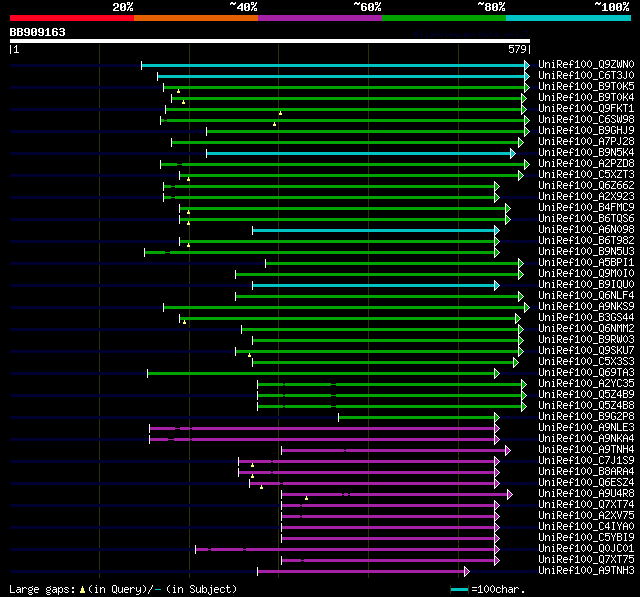Click the cyan ~100% legend segment
640x597 pixels.
point(569,18)
